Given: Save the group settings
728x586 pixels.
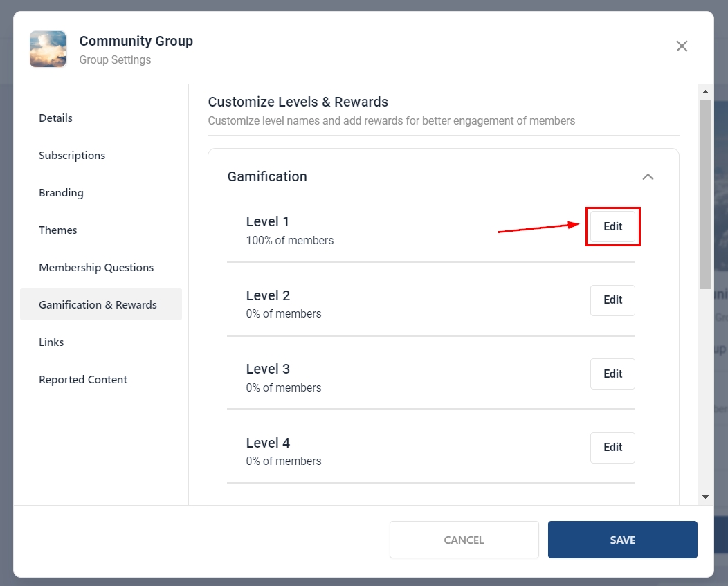Looking at the screenshot, I should click(x=622, y=540).
